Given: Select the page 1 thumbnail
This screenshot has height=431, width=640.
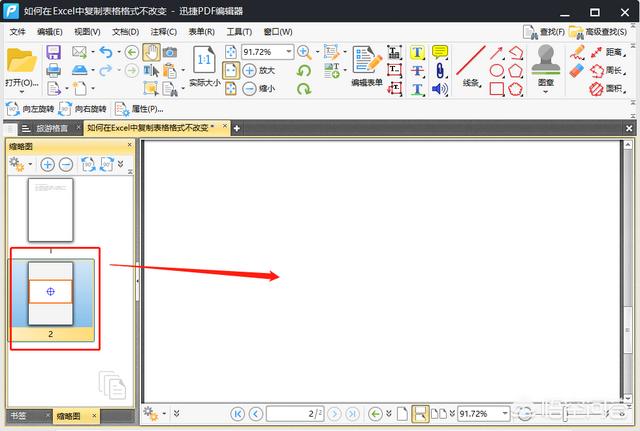Looking at the screenshot, I should (x=51, y=210).
